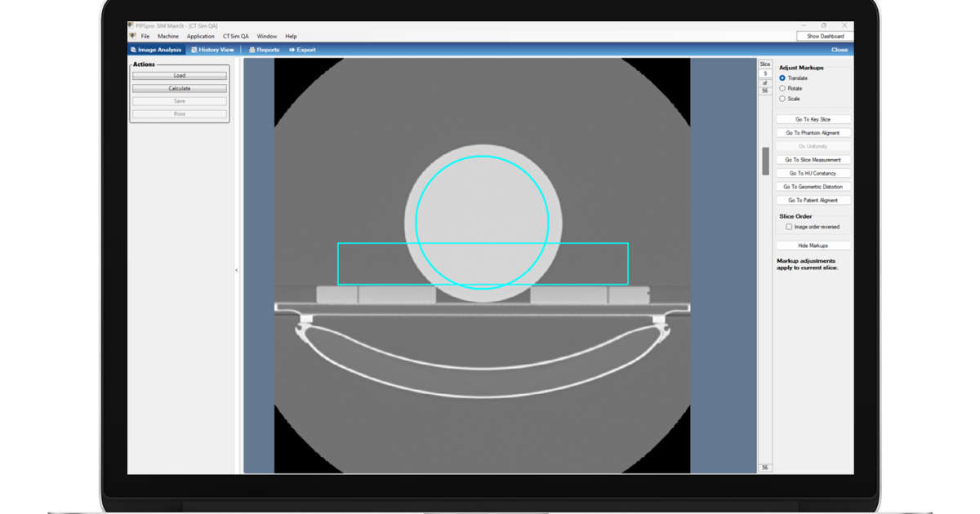Click the Go To HU Constancy button
Image resolution: width=980 pixels, height=514 pixels.
pyautogui.click(x=813, y=173)
